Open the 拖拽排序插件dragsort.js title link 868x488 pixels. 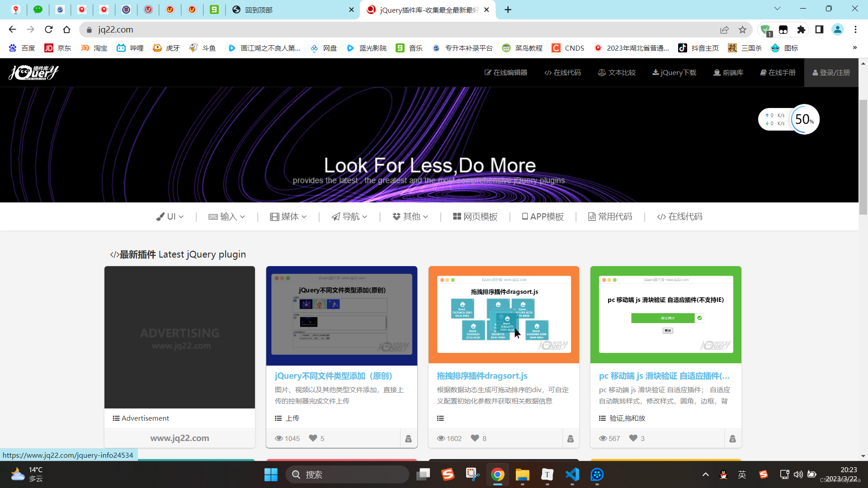[482, 376]
